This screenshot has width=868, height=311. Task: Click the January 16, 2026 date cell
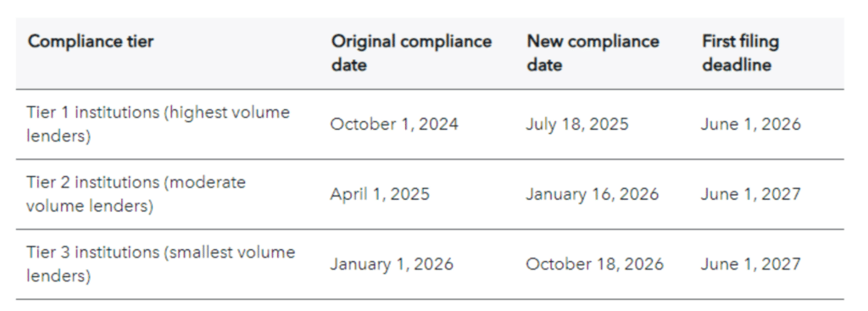coord(593,194)
